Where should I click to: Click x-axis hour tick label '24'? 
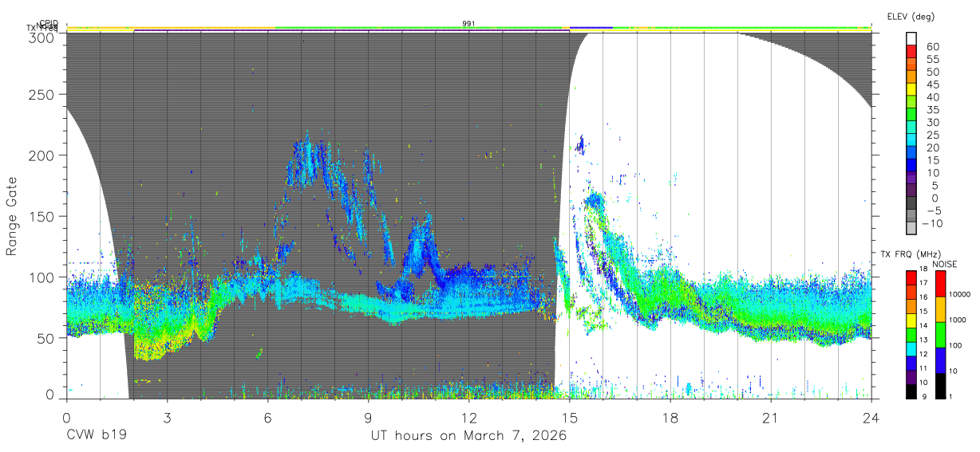871,418
